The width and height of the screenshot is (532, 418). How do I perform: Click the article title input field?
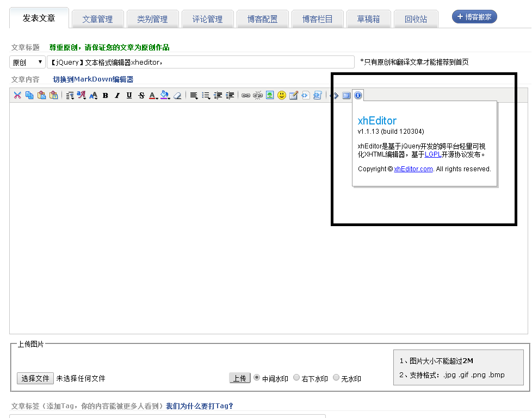[201, 62]
